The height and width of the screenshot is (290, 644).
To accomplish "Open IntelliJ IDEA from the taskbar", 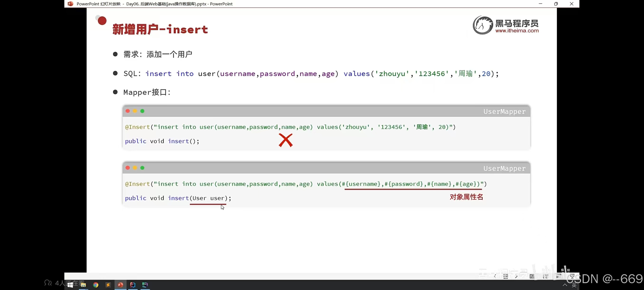I will 133,285.
